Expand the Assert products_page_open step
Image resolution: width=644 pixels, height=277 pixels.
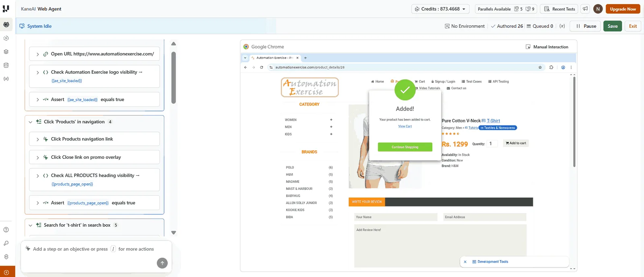38,203
